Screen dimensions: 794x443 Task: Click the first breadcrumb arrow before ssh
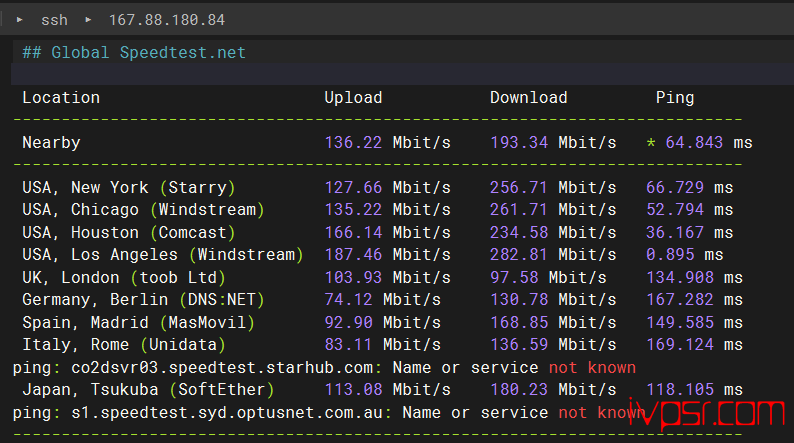(x=19, y=19)
